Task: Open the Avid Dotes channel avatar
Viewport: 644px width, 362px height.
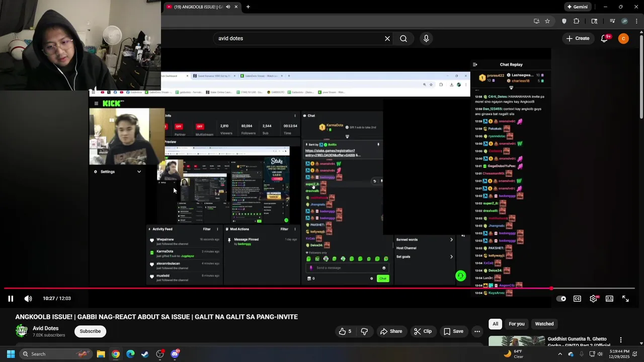Action: [x=22, y=331]
